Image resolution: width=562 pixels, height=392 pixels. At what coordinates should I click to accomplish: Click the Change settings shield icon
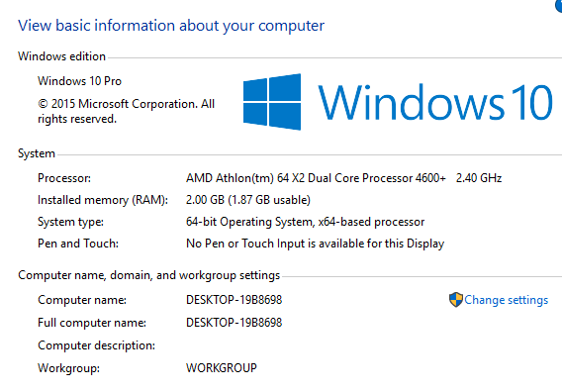tap(456, 300)
